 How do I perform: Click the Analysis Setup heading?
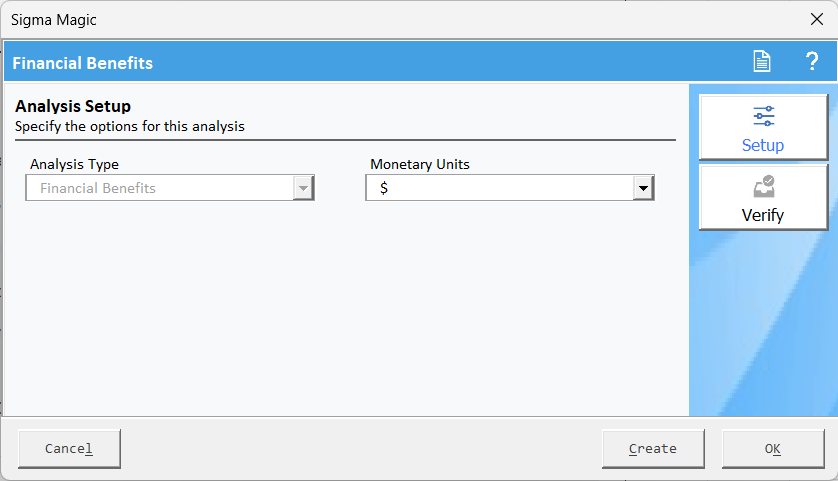73,106
